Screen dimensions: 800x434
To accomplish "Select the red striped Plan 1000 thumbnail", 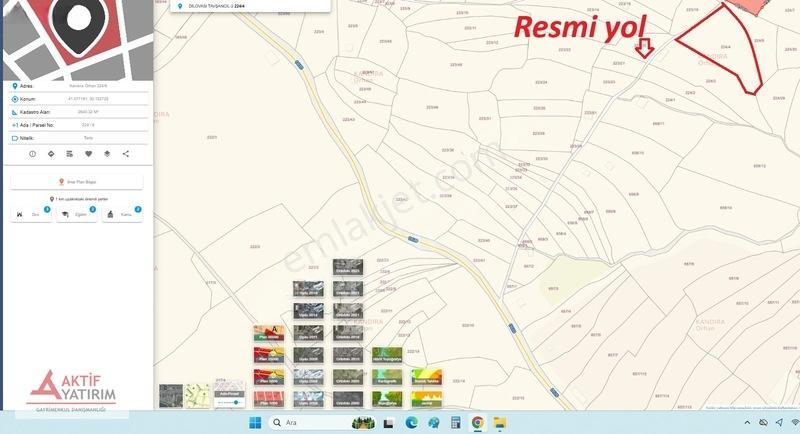I will click(269, 399).
